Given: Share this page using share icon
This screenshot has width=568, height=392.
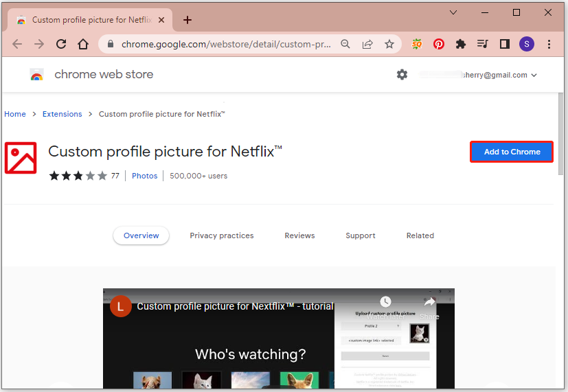Looking at the screenshot, I should pyautogui.click(x=367, y=44).
